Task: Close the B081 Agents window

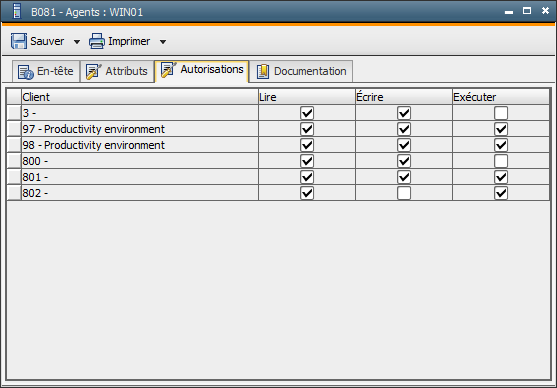Action: pyautogui.click(x=545, y=11)
